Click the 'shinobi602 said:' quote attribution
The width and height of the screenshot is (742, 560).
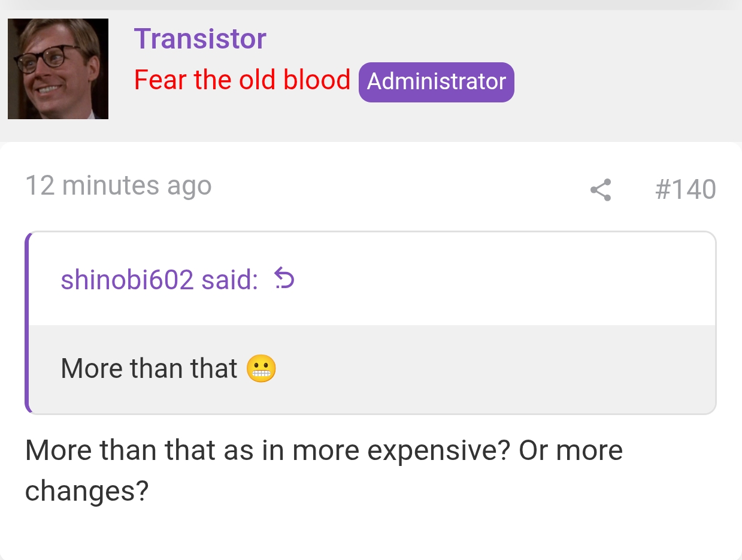159,279
